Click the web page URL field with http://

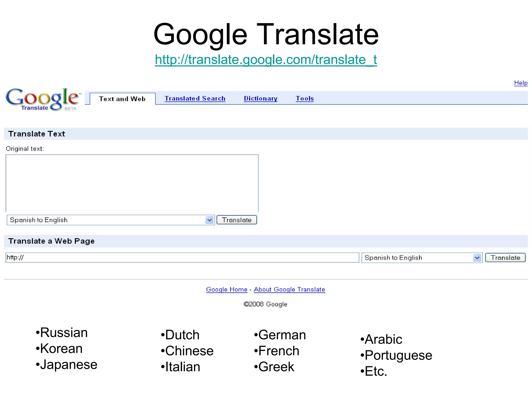pos(182,258)
